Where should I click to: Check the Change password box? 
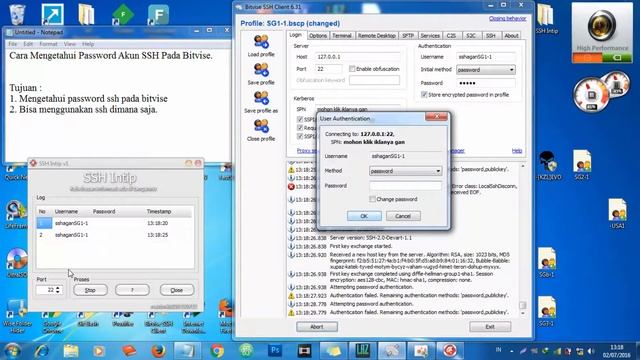[x=372, y=199]
